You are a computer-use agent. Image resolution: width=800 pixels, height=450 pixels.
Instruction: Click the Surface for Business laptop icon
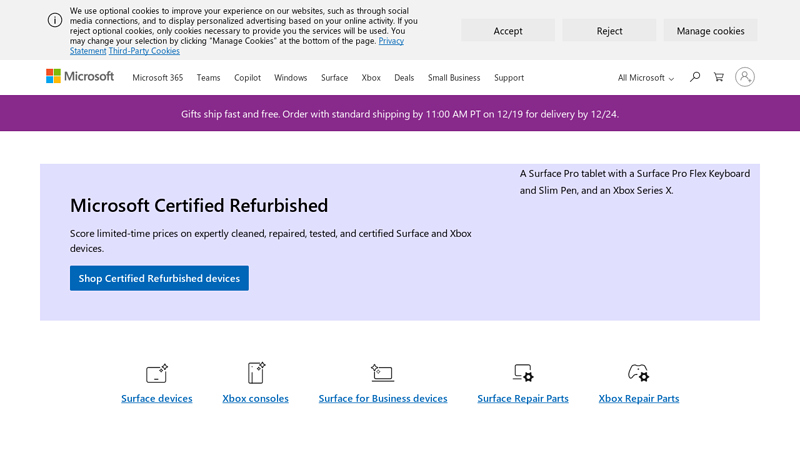pyautogui.click(x=383, y=373)
